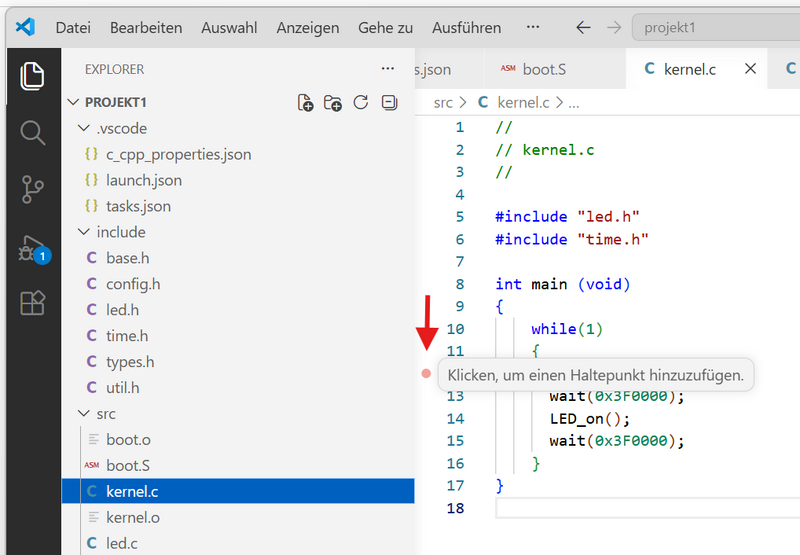Viewport: 800px width, 555px height.
Task: Open the Run and Debug view
Action: point(34,249)
